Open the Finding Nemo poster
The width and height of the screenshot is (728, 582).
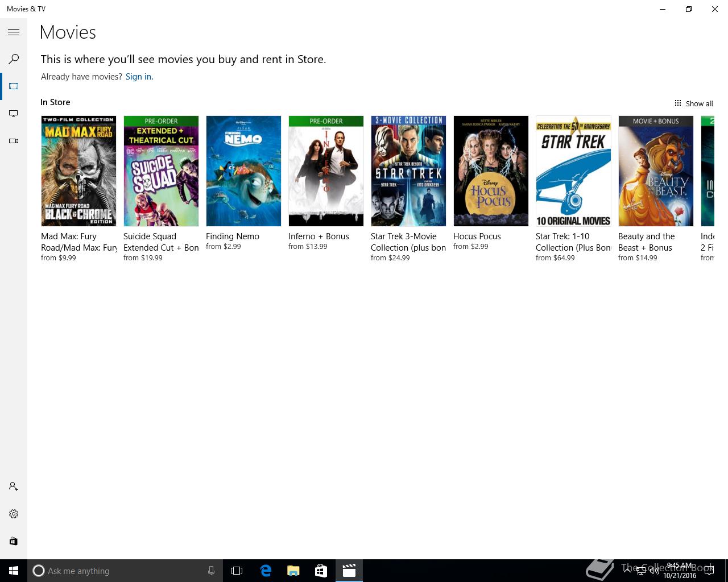pyautogui.click(x=243, y=171)
